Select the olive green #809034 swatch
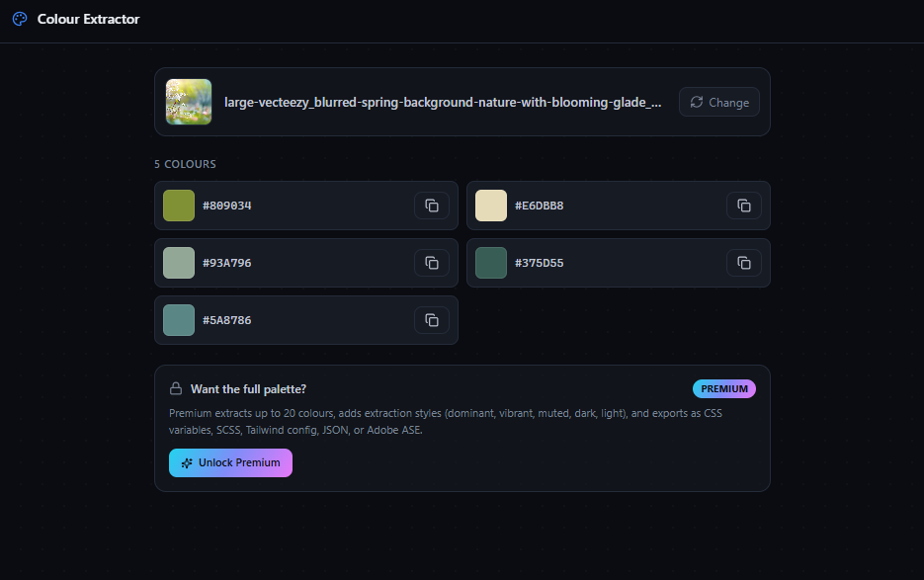This screenshot has height=580, width=924. tap(179, 206)
